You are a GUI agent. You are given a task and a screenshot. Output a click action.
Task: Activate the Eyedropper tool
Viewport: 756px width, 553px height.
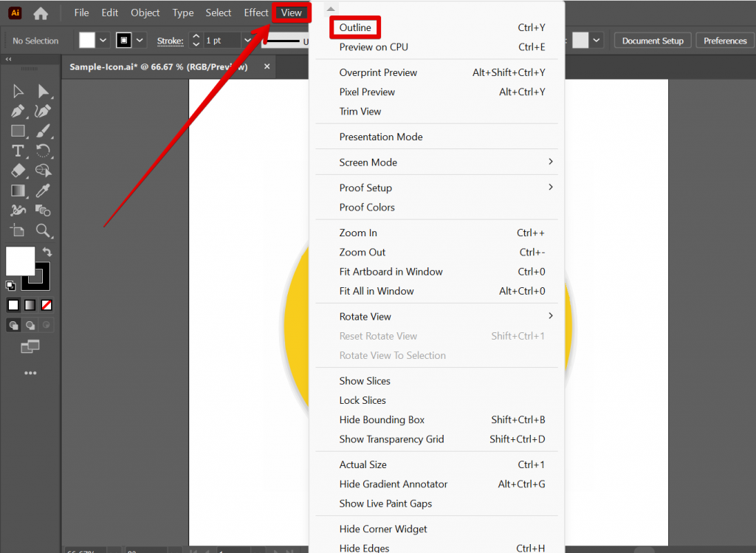click(44, 190)
